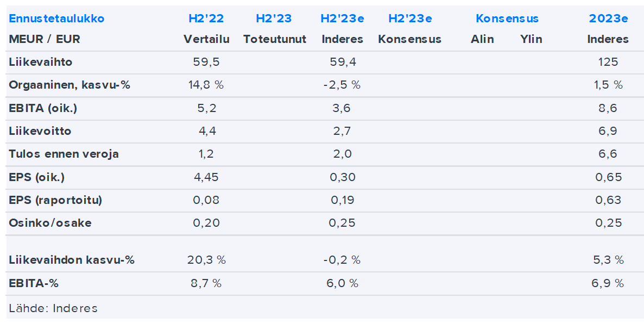Click the Liikevoitto row label
Viewport: 644px width, 323px height.
pyautogui.click(x=40, y=131)
